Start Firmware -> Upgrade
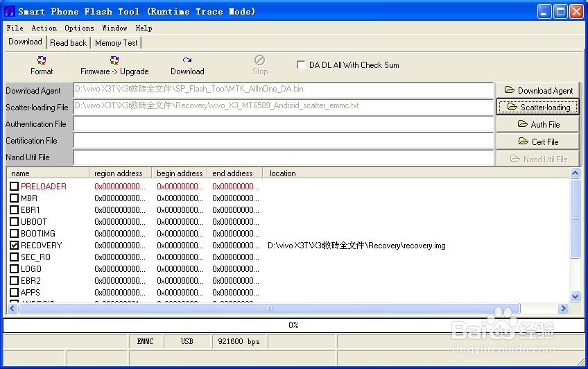Viewport: 588px width, 369px height. pos(114,66)
